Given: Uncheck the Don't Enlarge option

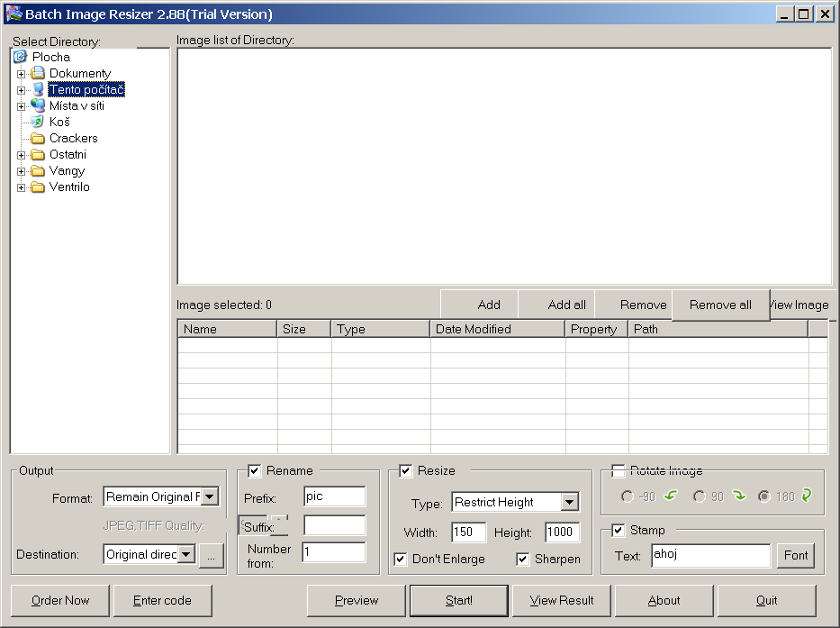Looking at the screenshot, I should coord(401,559).
